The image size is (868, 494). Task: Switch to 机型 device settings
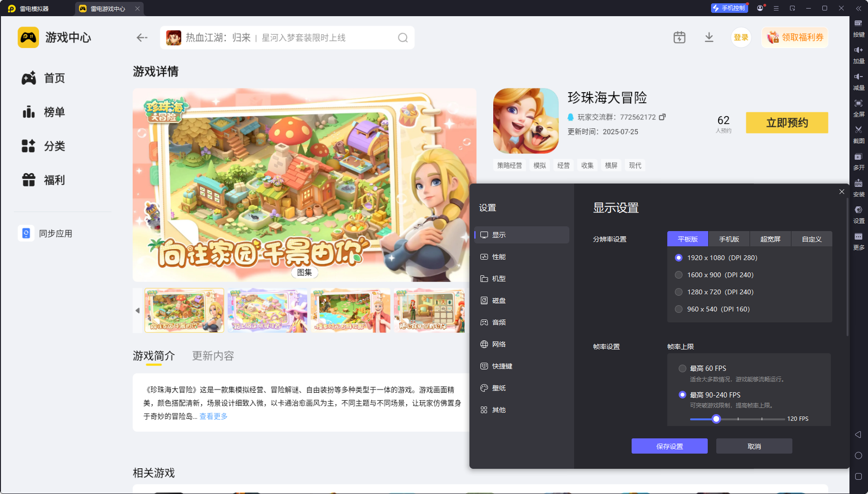pos(499,278)
